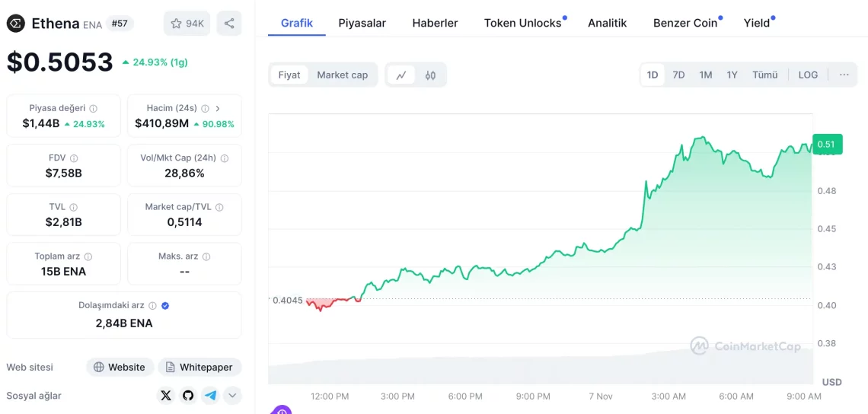Viewport: 868px width, 414px height.
Task: Click the $2,81B TVL value
Action: point(64,222)
